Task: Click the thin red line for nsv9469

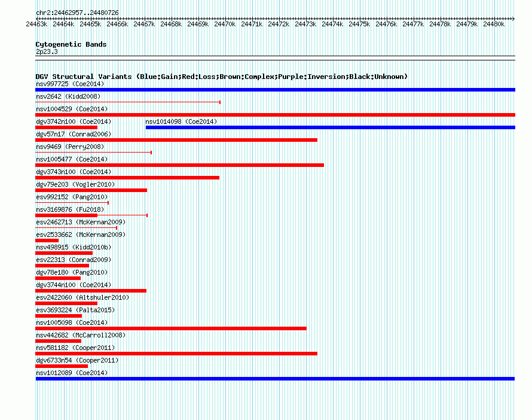Action: tap(93, 153)
